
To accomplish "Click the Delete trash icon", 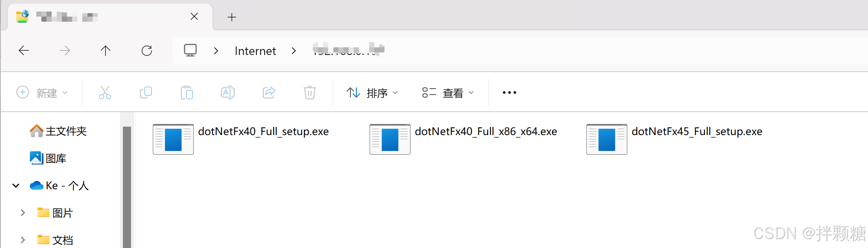I will (310, 92).
